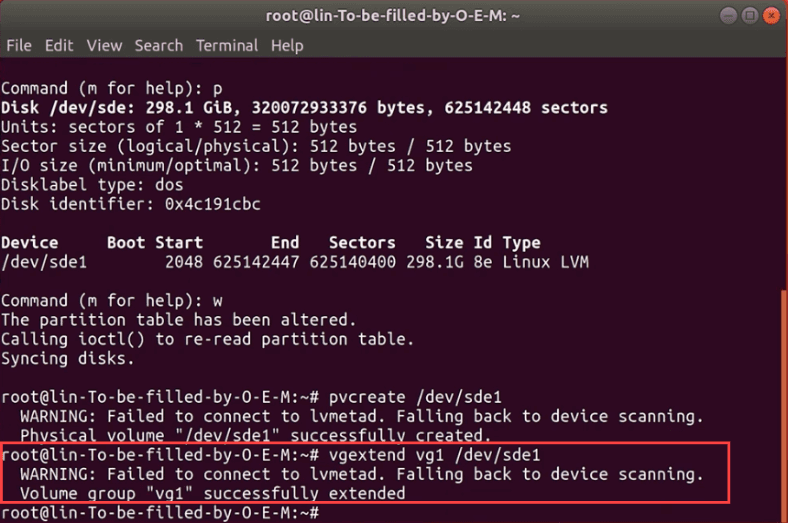Click the "Linux LVM" type entry
This screenshot has width=788, height=523.
tap(547, 262)
